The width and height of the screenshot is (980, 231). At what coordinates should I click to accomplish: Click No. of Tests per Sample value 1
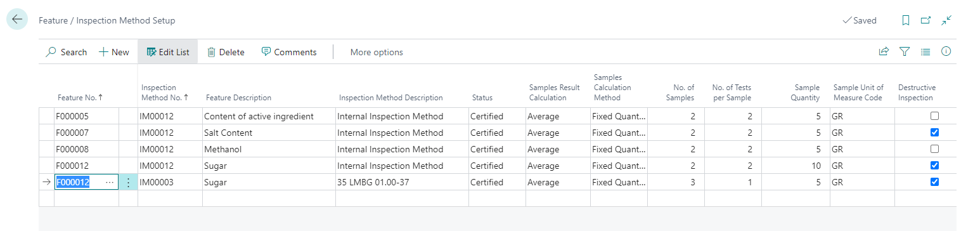click(733, 182)
